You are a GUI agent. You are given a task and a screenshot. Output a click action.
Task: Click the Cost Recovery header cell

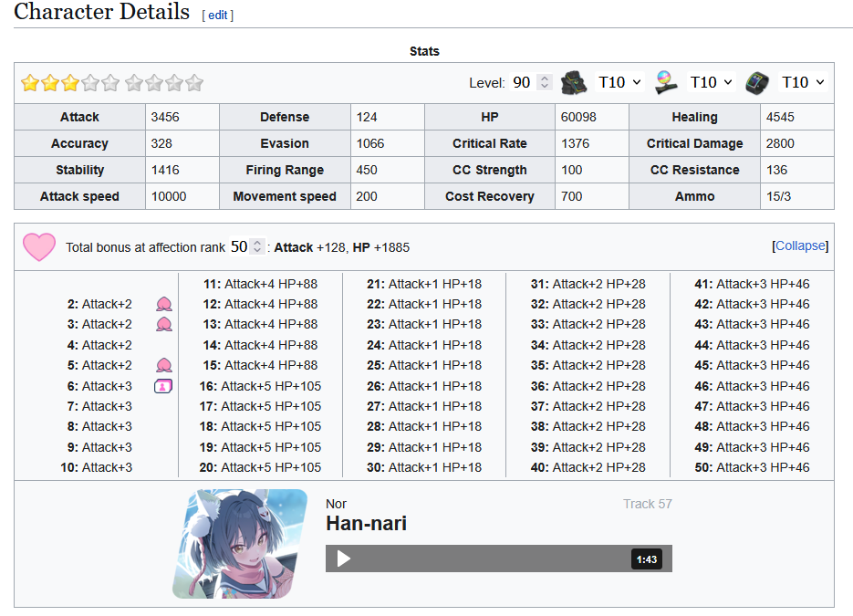click(490, 196)
